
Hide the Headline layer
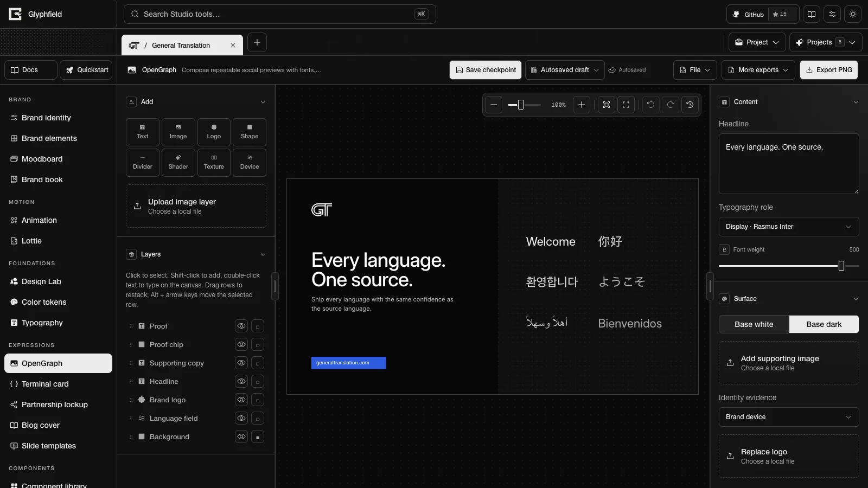pos(241,381)
